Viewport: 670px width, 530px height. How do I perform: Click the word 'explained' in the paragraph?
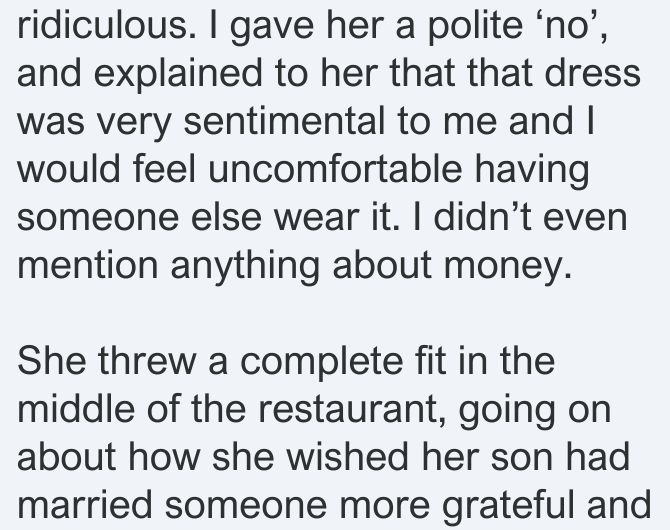(177, 75)
